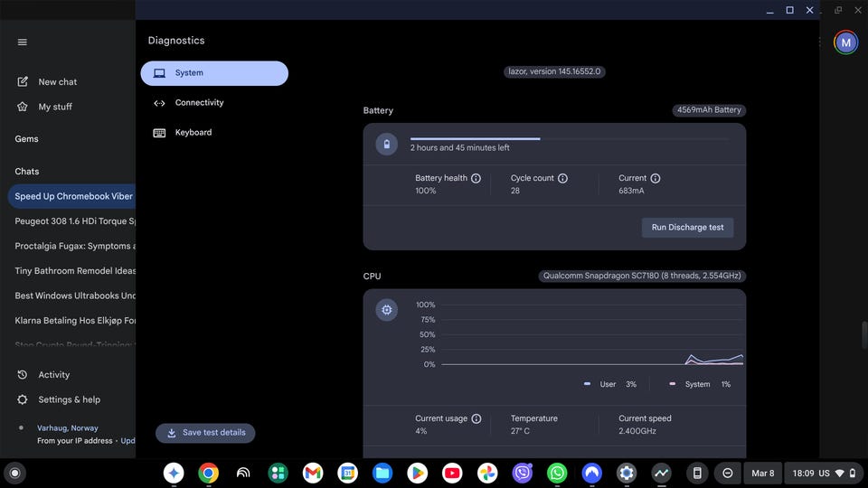Click Save test details button
The width and height of the screenshot is (868, 488).
(205, 433)
